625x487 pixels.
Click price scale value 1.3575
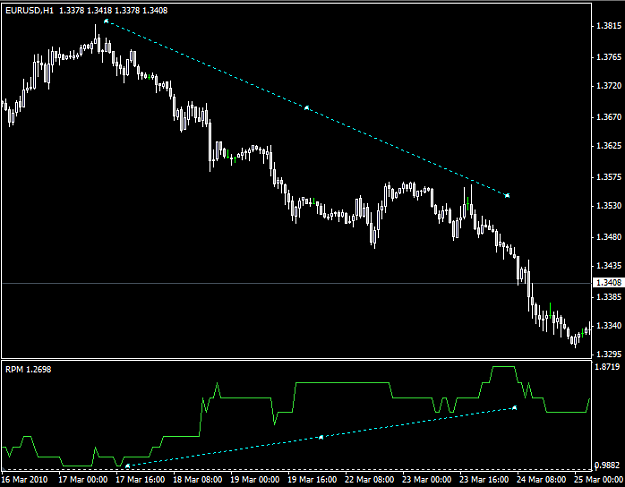pos(609,177)
